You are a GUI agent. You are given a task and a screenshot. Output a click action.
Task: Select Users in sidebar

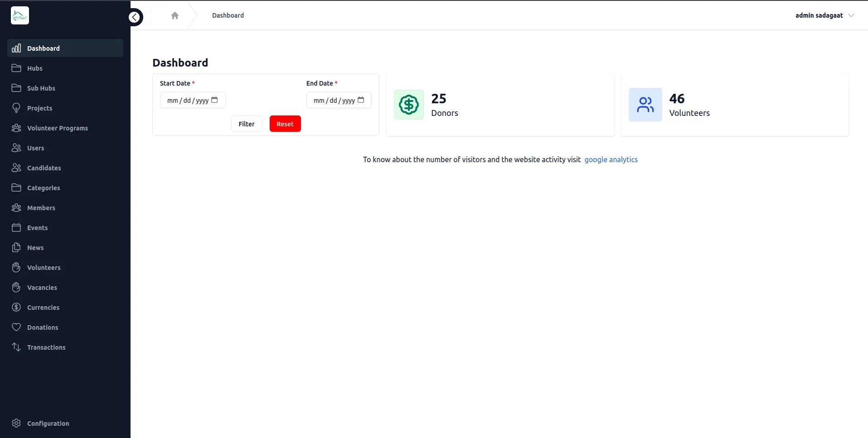65,148
